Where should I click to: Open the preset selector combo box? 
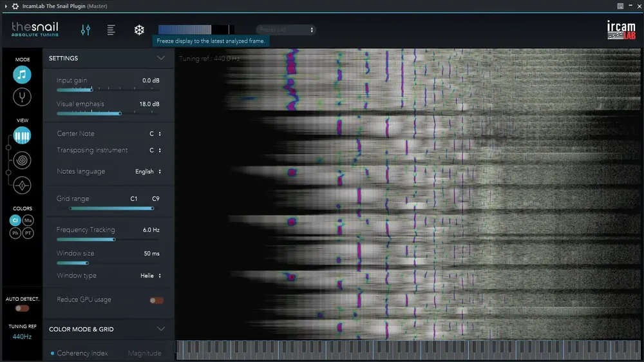pos(286,30)
